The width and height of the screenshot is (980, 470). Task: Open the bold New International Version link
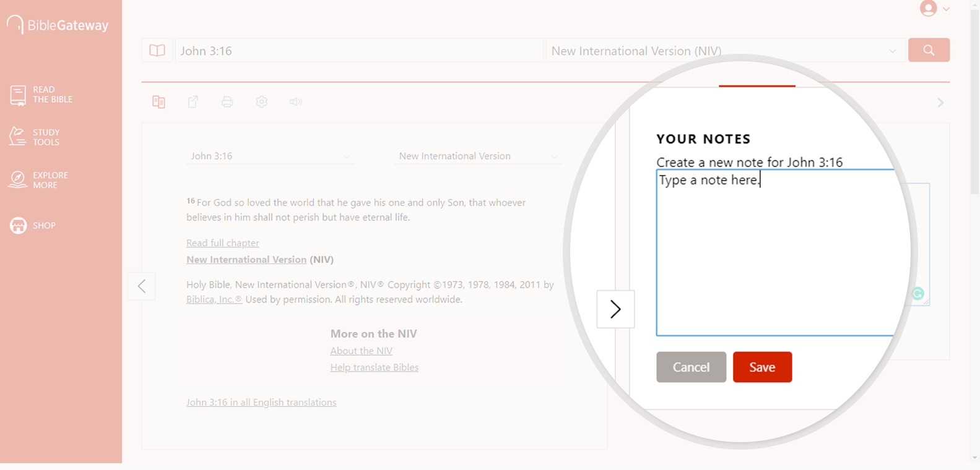246,260
